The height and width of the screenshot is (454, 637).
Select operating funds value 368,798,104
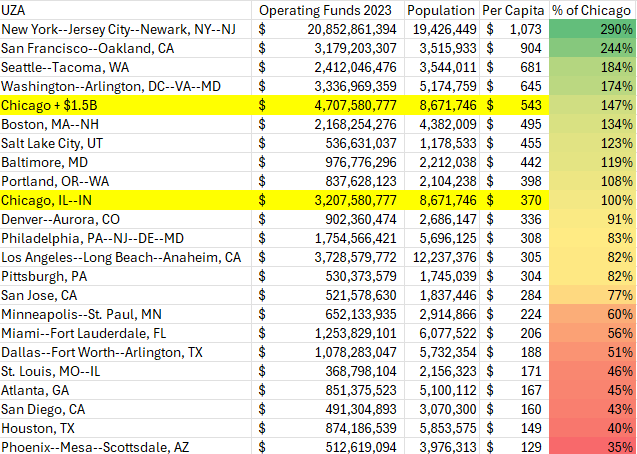[328, 371]
